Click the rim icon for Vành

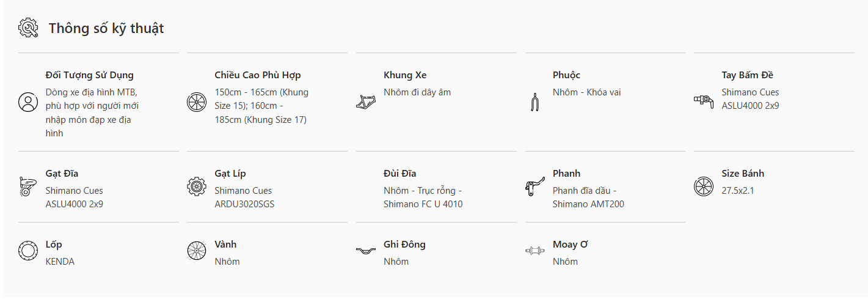(197, 251)
